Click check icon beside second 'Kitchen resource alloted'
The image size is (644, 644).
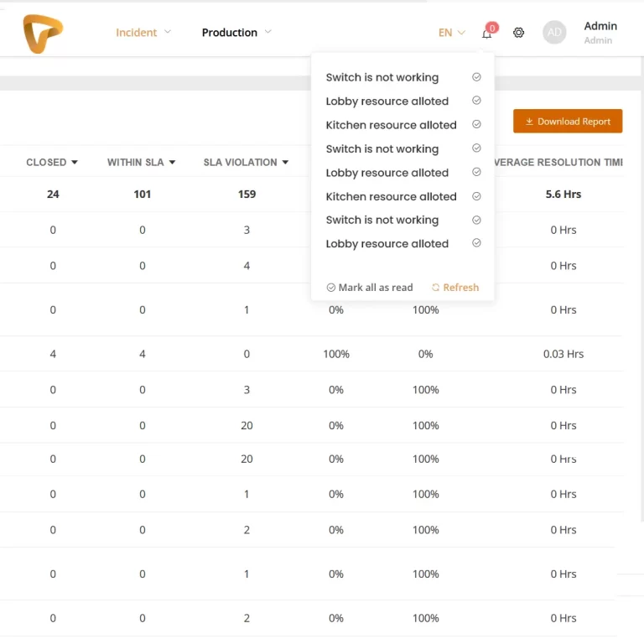tap(476, 196)
